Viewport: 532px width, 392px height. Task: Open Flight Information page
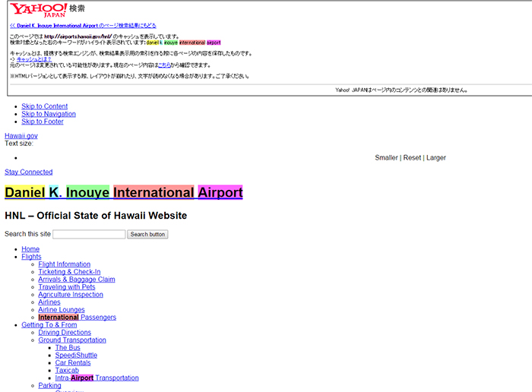coord(65,264)
